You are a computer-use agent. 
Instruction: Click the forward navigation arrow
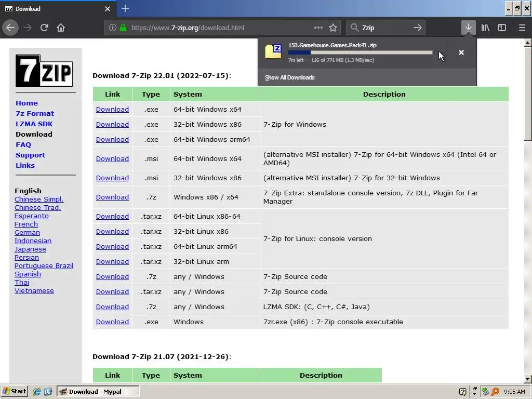(28, 28)
